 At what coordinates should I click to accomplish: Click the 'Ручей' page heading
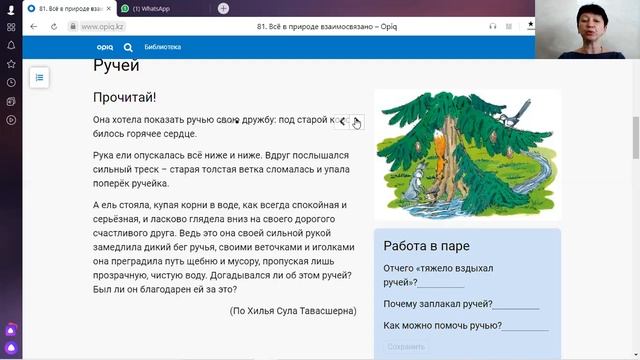pos(116,66)
